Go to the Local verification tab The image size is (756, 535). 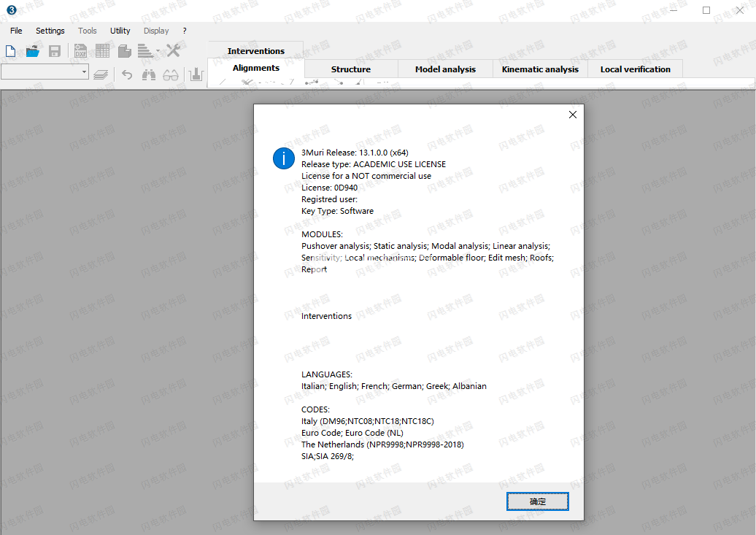point(636,69)
